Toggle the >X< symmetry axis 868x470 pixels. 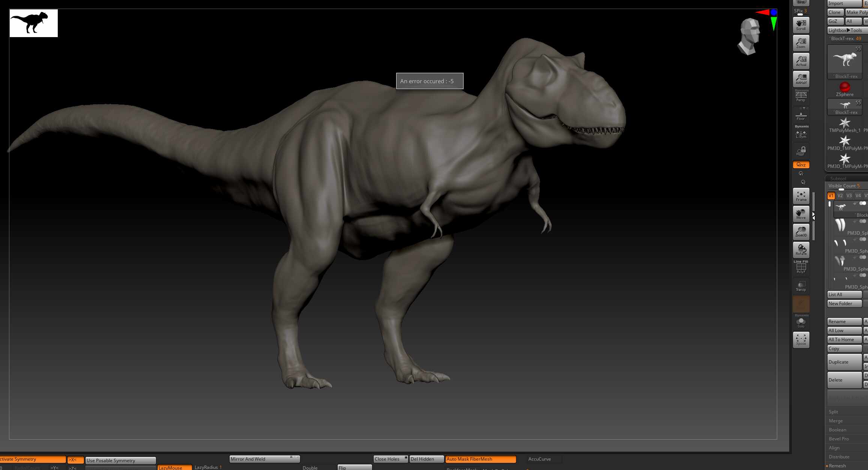75,460
